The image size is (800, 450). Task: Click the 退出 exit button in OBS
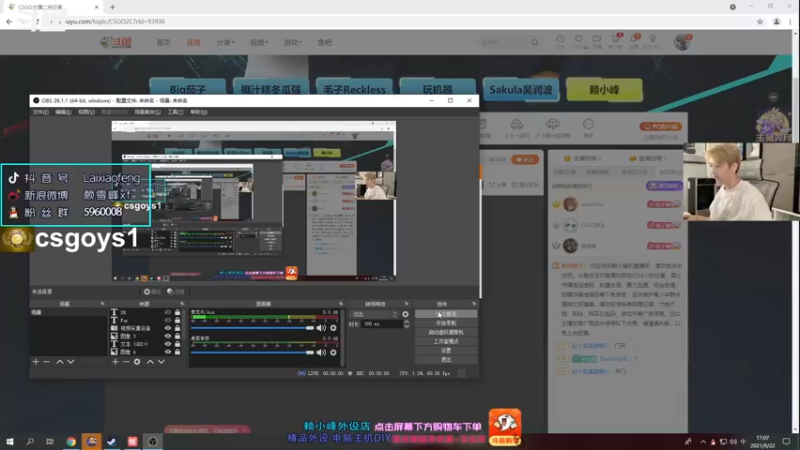[x=446, y=360]
